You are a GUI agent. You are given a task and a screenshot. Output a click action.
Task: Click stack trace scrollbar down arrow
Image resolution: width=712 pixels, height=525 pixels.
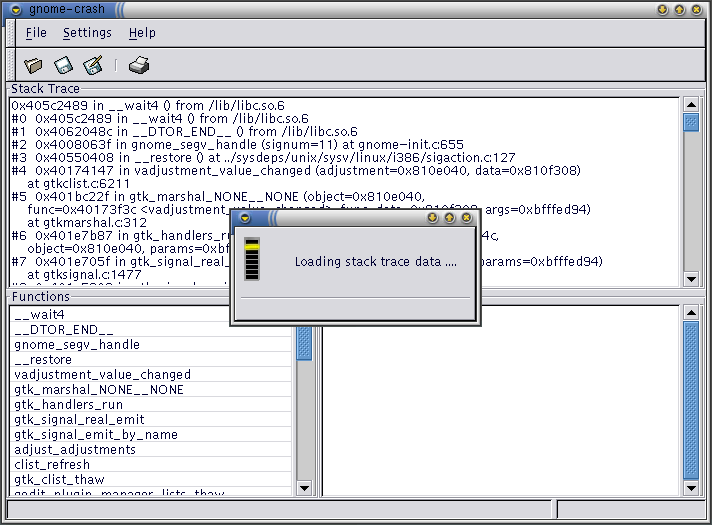(x=691, y=279)
